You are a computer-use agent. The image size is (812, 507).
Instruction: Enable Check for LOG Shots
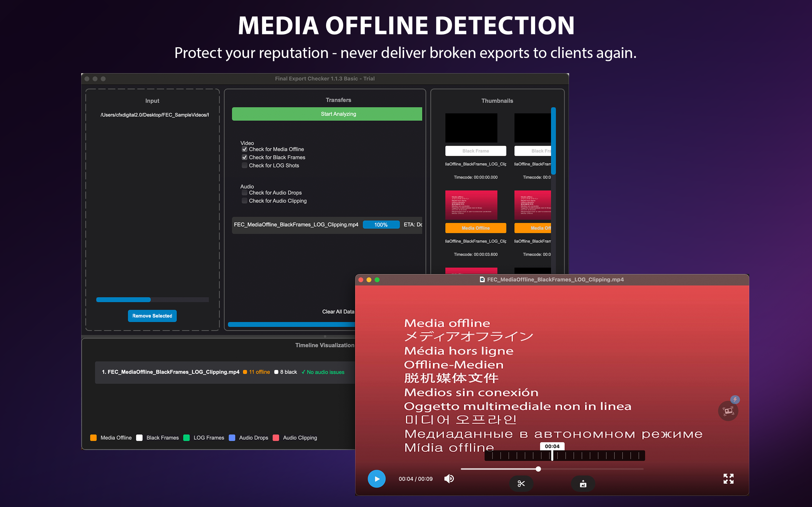pyautogui.click(x=244, y=165)
